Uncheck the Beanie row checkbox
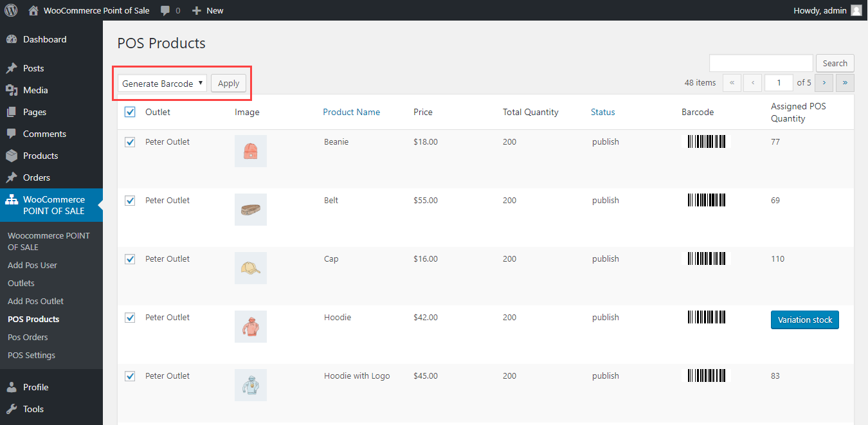This screenshot has width=868, height=425. click(x=130, y=142)
